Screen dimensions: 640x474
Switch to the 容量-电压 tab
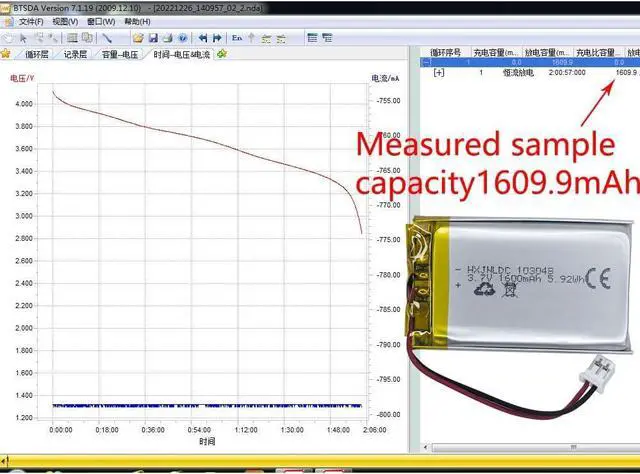pyautogui.click(x=120, y=54)
